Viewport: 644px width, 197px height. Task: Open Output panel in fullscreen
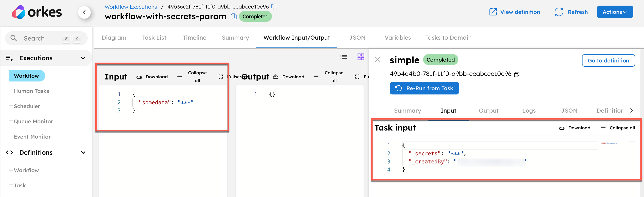[x=362, y=77]
